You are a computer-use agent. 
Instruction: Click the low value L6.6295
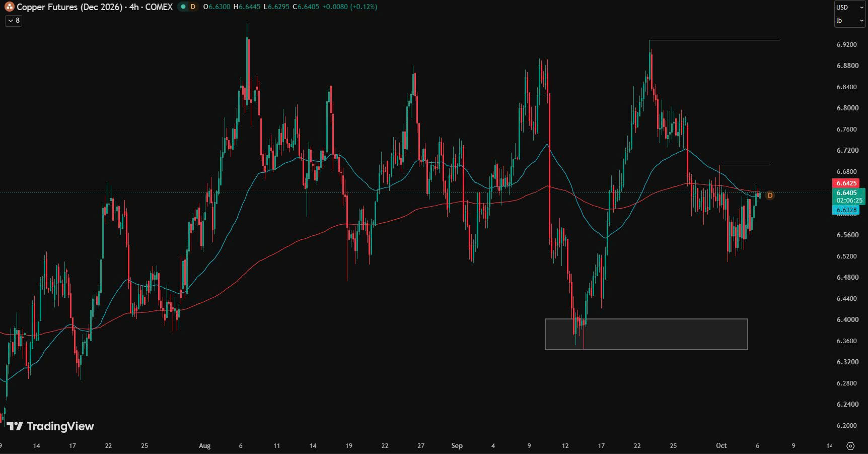(276, 7)
